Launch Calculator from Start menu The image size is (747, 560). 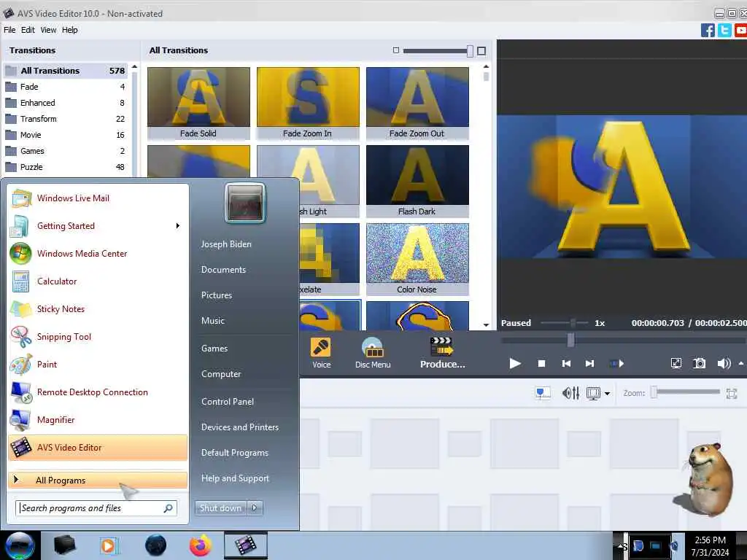[x=98, y=281]
